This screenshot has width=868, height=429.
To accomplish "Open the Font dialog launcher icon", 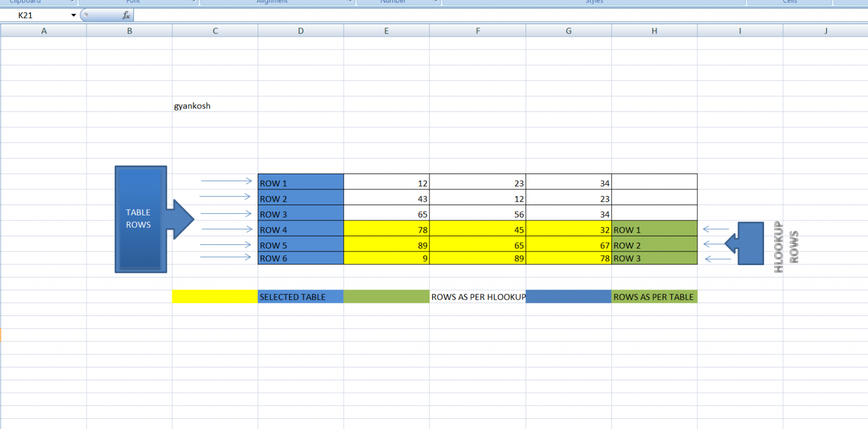I will pyautogui.click(x=193, y=2).
